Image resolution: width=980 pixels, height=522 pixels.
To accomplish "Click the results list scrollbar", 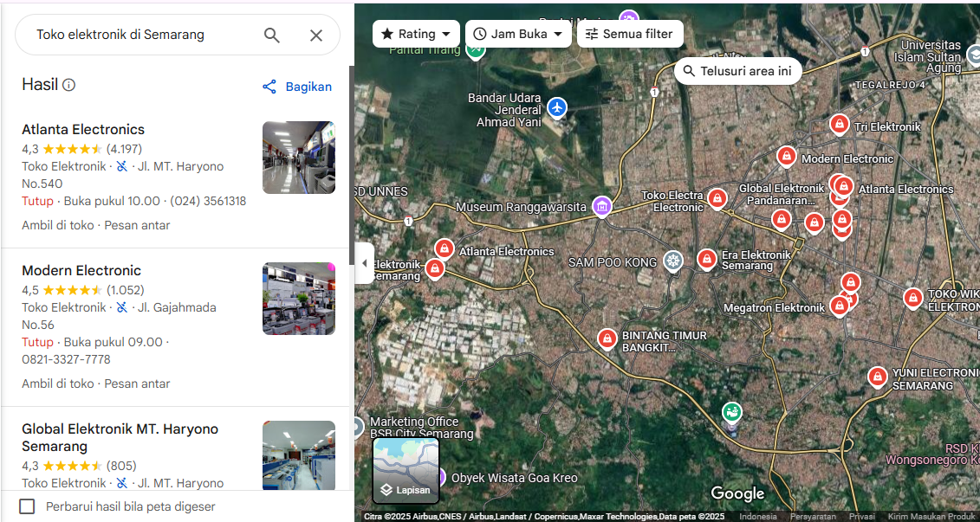I will pos(351,164).
